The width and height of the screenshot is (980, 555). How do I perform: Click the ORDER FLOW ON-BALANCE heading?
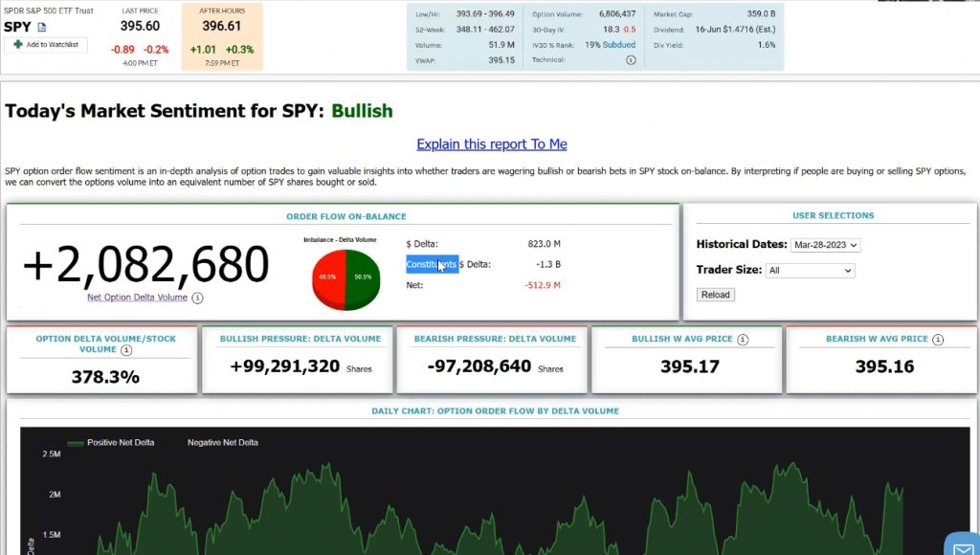[346, 217]
